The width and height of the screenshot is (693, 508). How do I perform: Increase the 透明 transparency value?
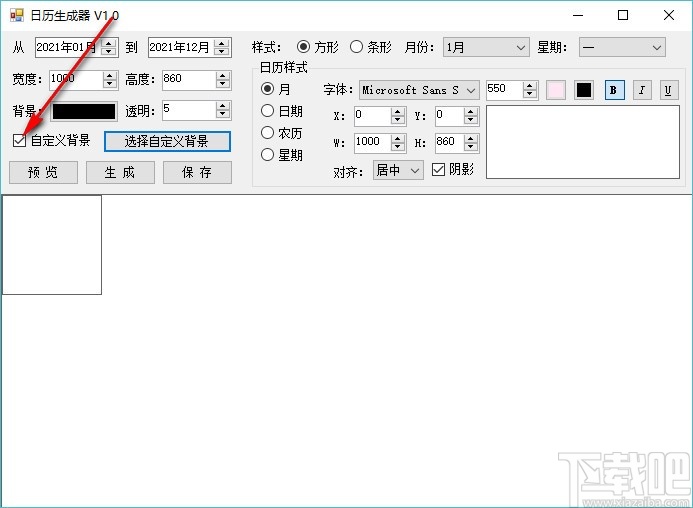pos(222,106)
